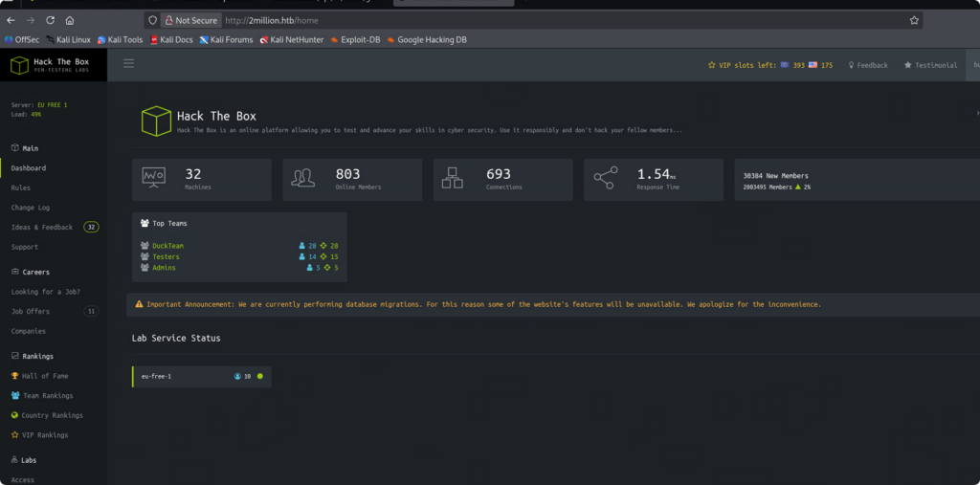This screenshot has width=980, height=485.
Task: Open the Feedback link in header
Action: pos(867,65)
